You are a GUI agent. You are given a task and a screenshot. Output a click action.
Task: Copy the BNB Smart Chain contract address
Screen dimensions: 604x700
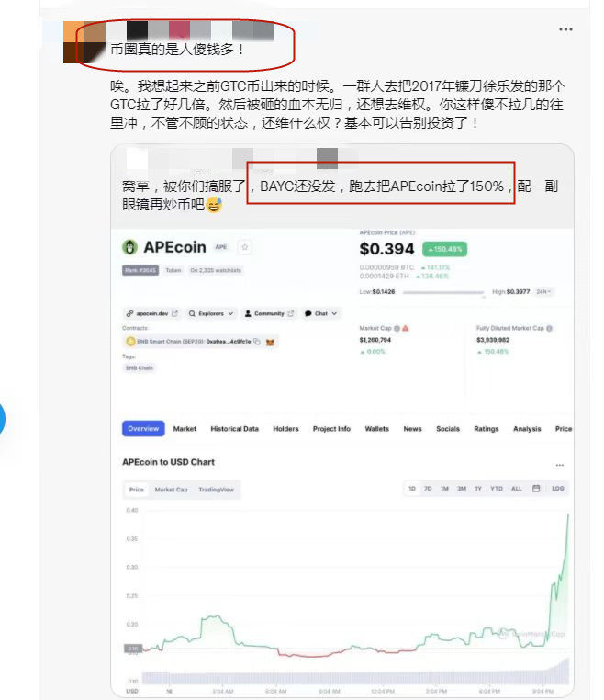tap(257, 342)
